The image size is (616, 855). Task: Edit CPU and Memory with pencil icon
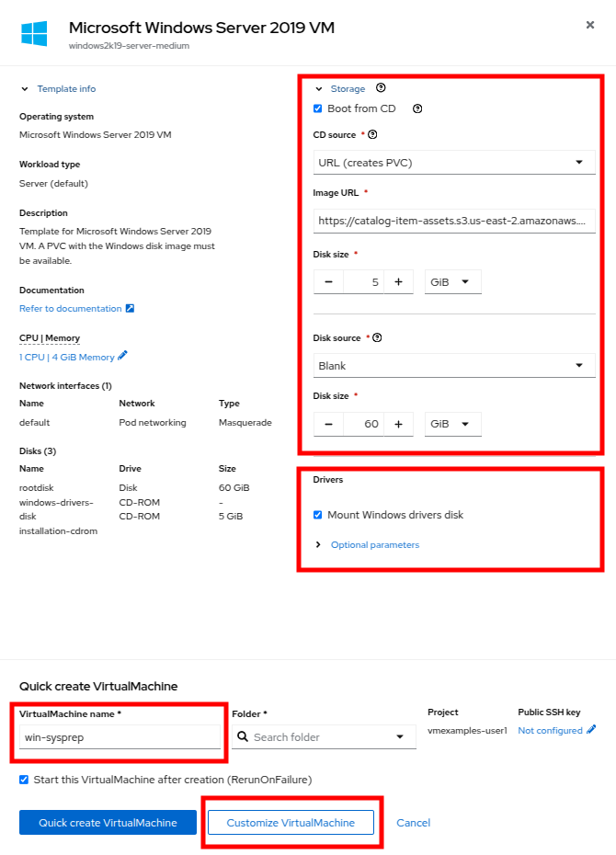pyautogui.click(x=123, y=357)
